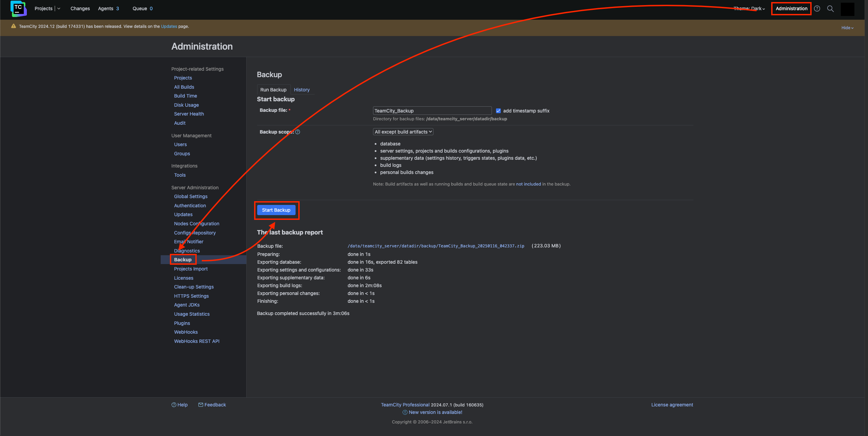
Task: Switch to the History tab
Action: point(302,90)
